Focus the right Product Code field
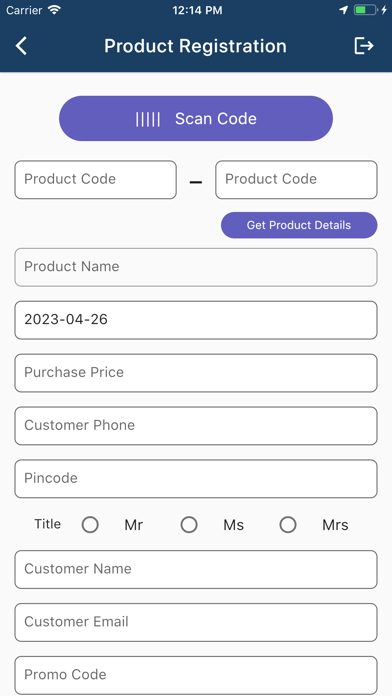 coord(297,180)
